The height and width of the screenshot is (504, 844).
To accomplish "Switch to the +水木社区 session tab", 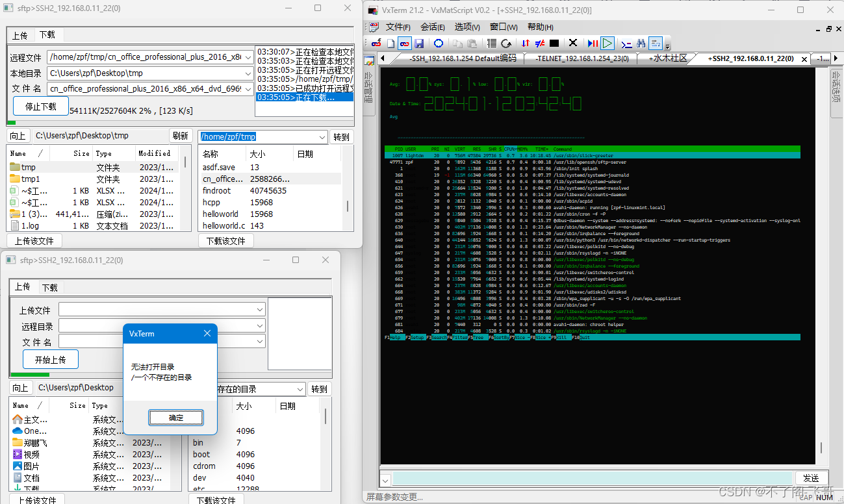I will [x=667, y=58].
